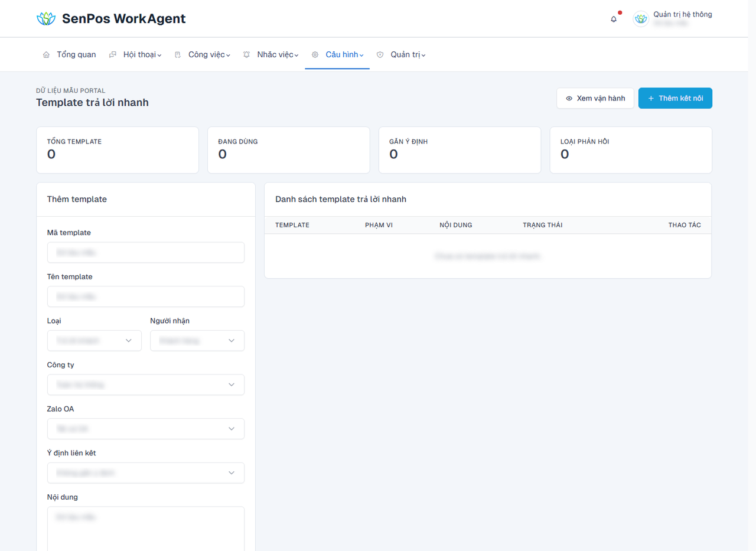The width and height of the screenshot is (756, 551).
Task: Expand the Loại dropdown
Action: click(94, 341)
